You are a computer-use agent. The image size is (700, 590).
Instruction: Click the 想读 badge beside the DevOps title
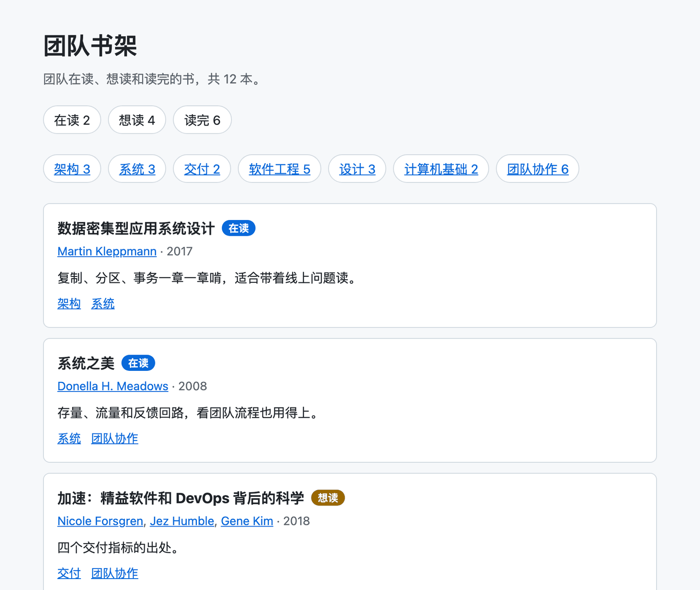click(328, 498)
